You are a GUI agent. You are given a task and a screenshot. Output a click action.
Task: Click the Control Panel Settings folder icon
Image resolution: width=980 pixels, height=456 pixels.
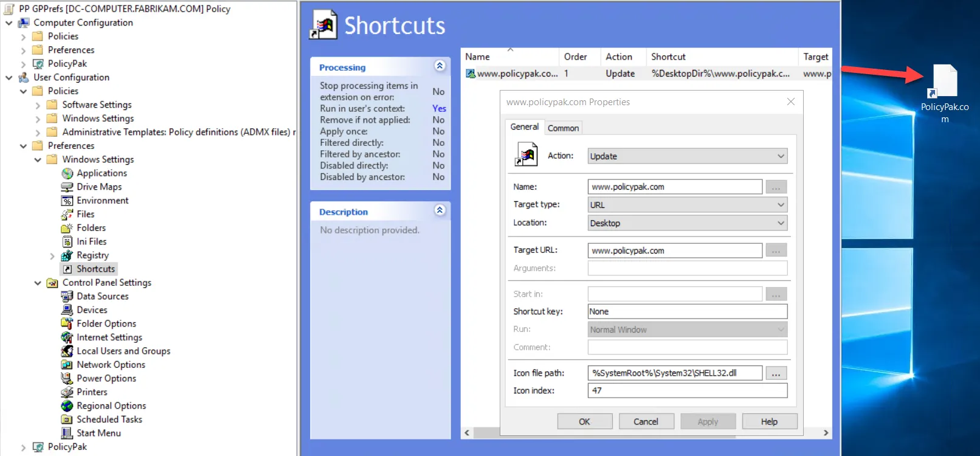click(x=52, y=283)
